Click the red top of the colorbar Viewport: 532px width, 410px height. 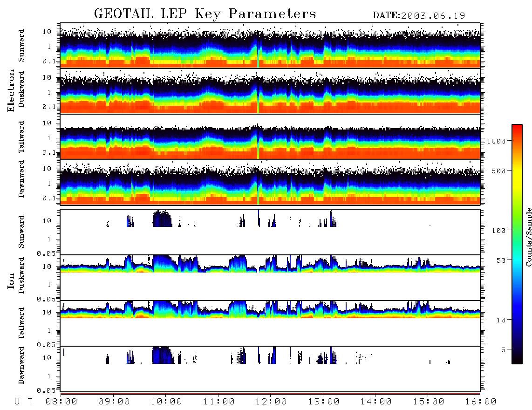tap(517, 129)
